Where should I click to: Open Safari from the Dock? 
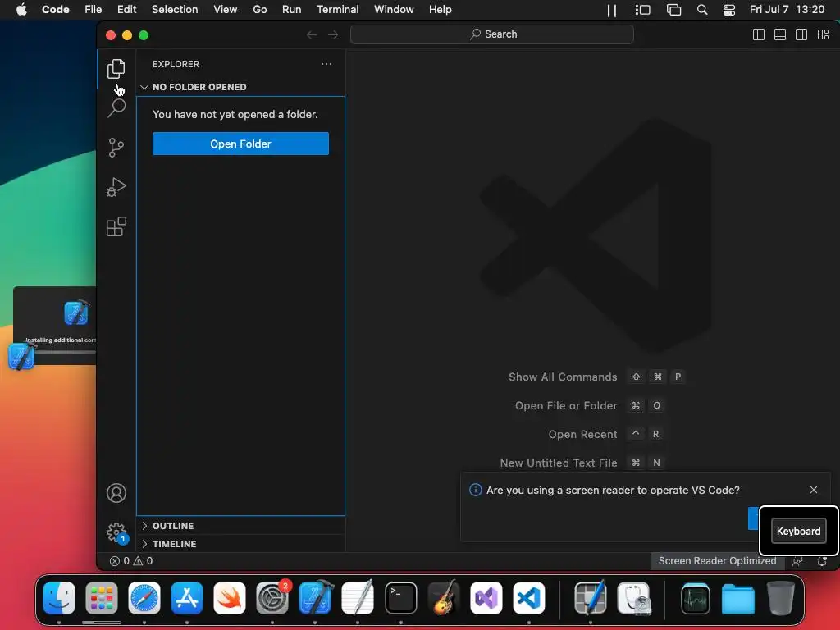[144, 598]
